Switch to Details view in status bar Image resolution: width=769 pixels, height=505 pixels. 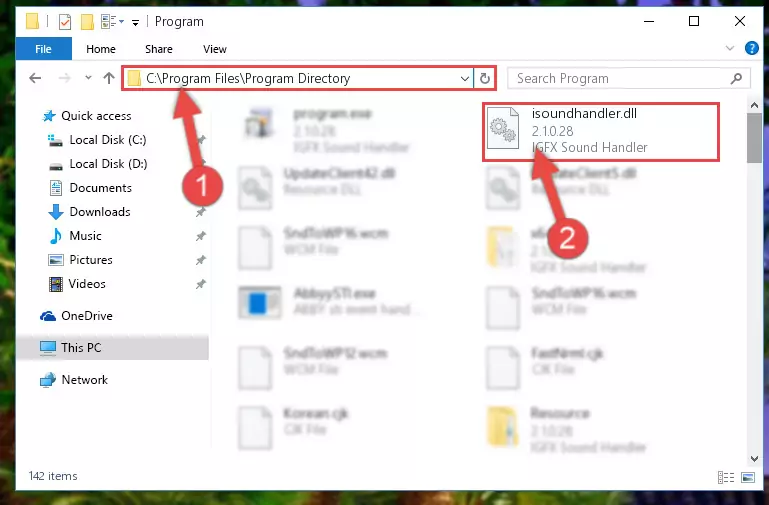pyautogui.click(x=725, y=477)
